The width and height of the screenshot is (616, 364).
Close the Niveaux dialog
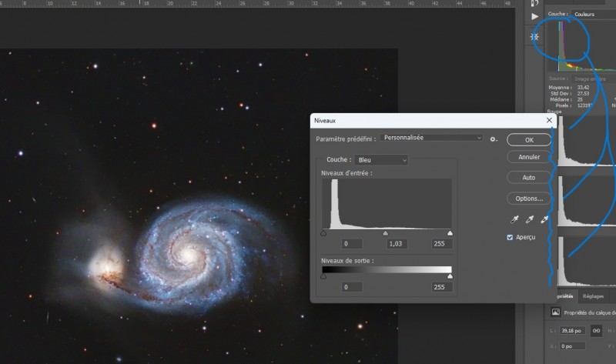coord(549,121)
